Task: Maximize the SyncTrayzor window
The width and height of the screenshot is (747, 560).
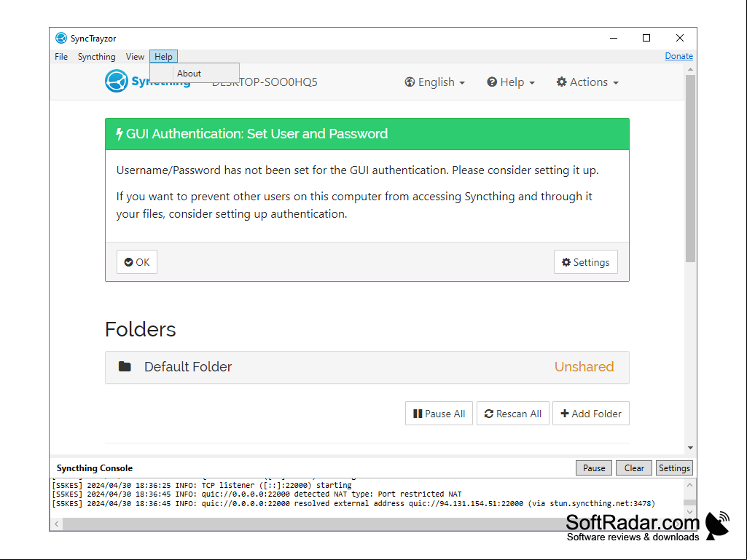Action: [x=646, y=38]
